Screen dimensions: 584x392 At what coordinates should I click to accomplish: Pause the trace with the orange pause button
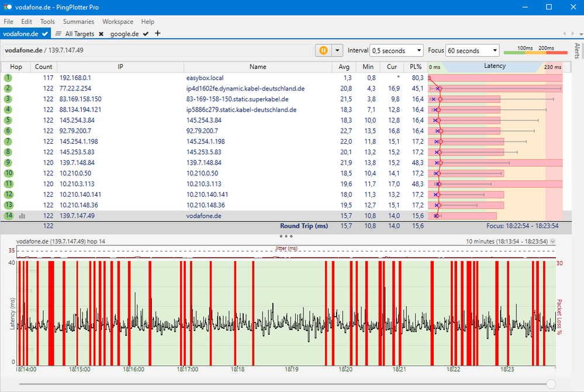pyautogui.click(x=322, y=51)
